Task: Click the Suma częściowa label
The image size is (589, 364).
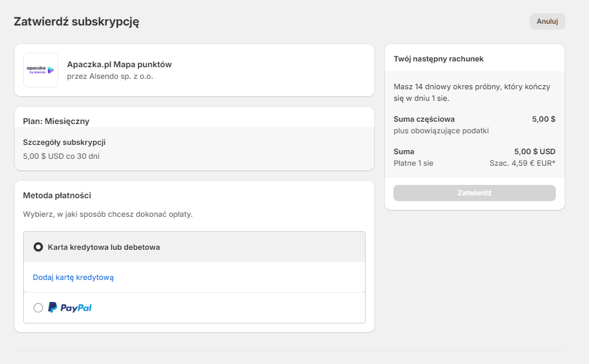Action: coord(424,119)
